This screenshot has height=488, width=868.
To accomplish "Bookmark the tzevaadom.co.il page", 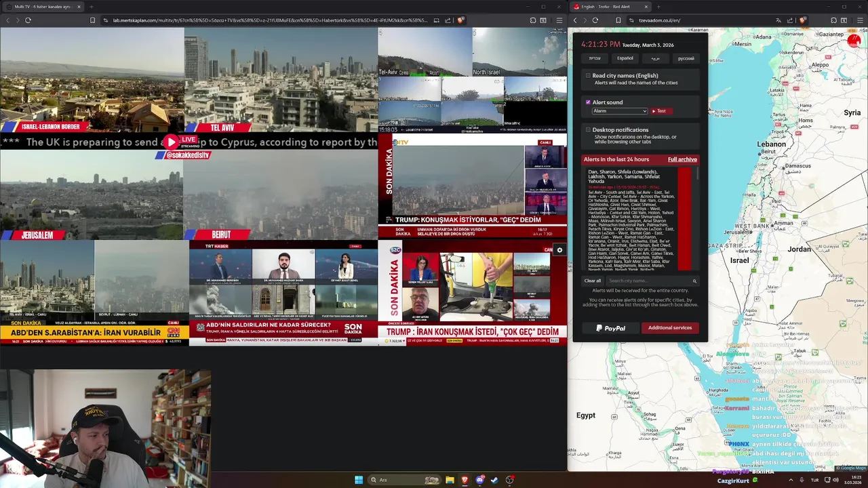I will point(618,20).
